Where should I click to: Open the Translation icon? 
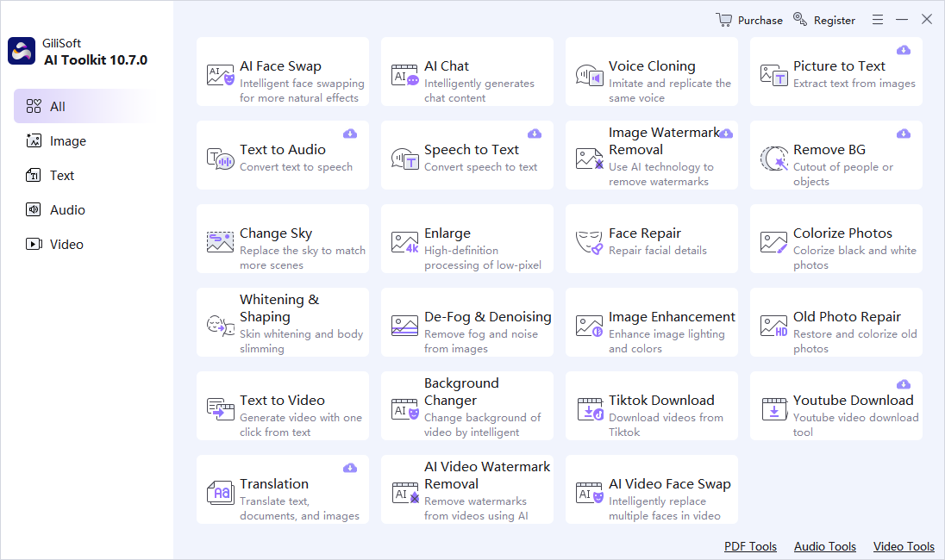click(220, 493)
